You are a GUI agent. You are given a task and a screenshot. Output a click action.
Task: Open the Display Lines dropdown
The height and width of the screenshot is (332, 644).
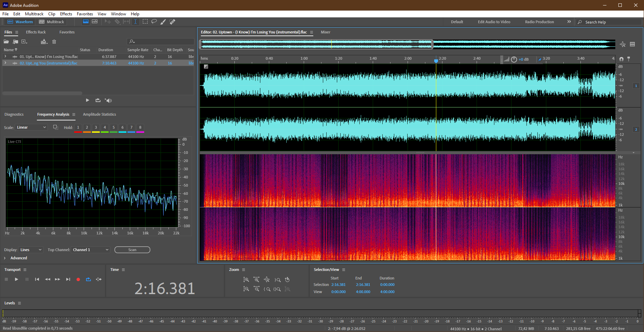point(31,250)
